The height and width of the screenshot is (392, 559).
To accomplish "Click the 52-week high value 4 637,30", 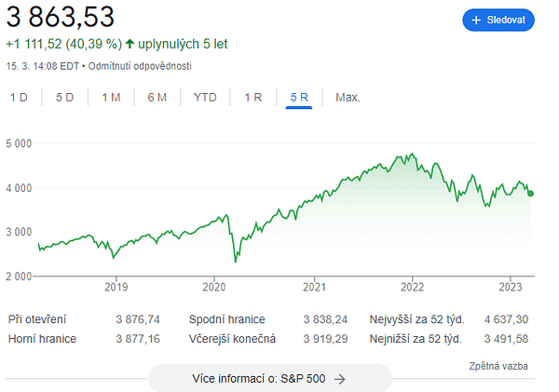I will [506, 319].
